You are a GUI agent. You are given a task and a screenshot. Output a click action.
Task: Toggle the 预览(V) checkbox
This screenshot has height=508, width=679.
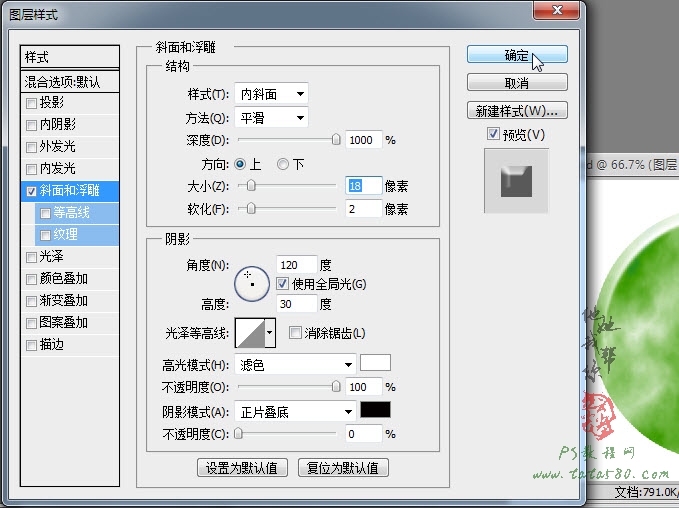click(x=493, y=134)
